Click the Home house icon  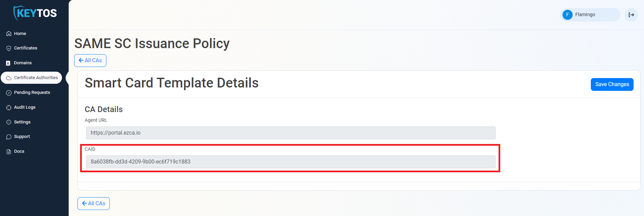[x=9, y=34]
